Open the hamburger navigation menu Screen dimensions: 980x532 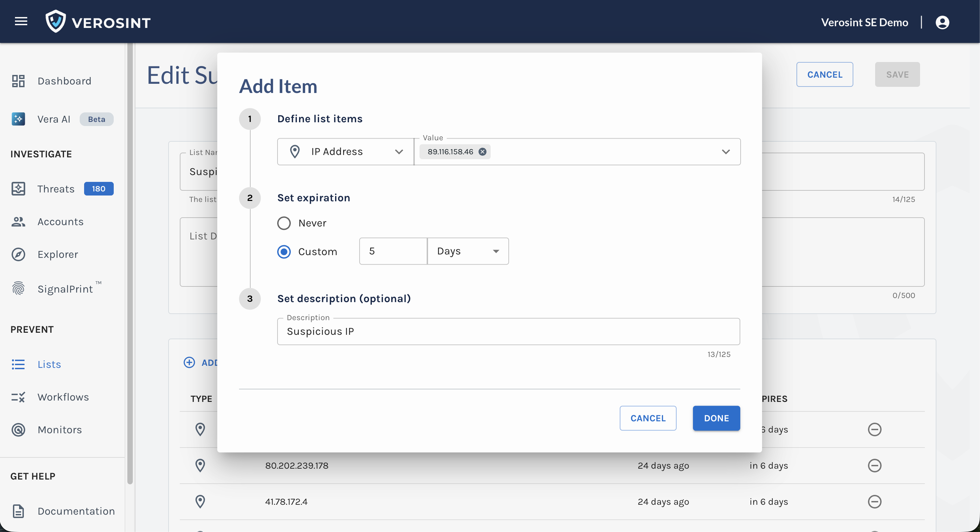[x=21, y=22]
